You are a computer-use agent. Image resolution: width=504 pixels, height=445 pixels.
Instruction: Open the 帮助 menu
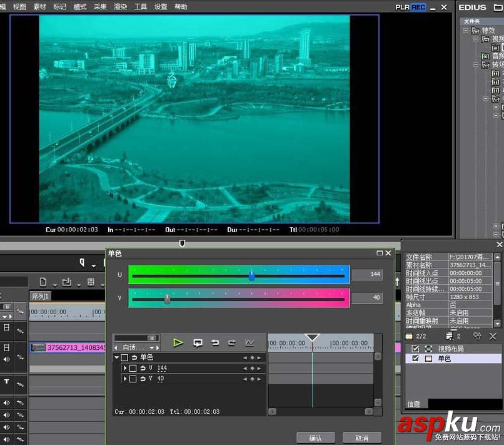(181, 7)
